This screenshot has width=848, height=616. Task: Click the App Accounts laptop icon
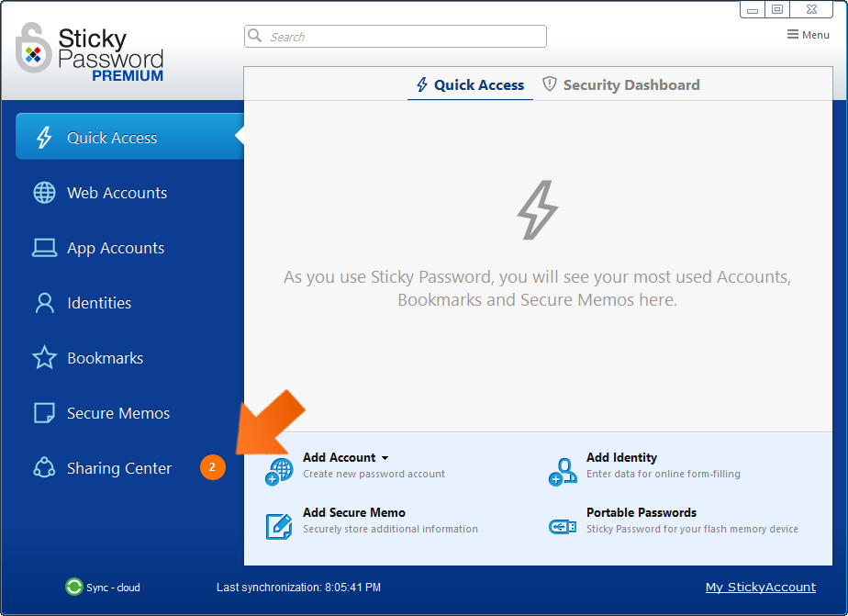pyautogui.click(x=44, y=248)
